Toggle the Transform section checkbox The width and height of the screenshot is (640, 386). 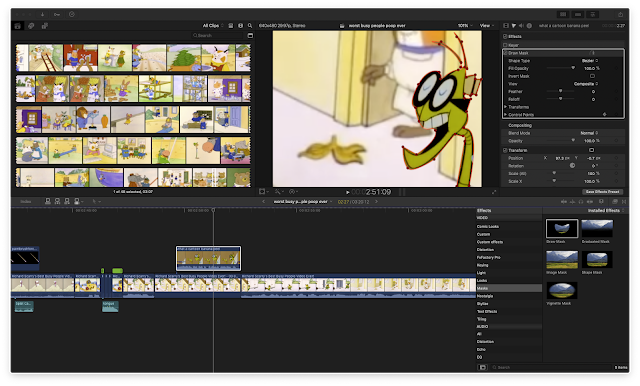click(505, 150)
